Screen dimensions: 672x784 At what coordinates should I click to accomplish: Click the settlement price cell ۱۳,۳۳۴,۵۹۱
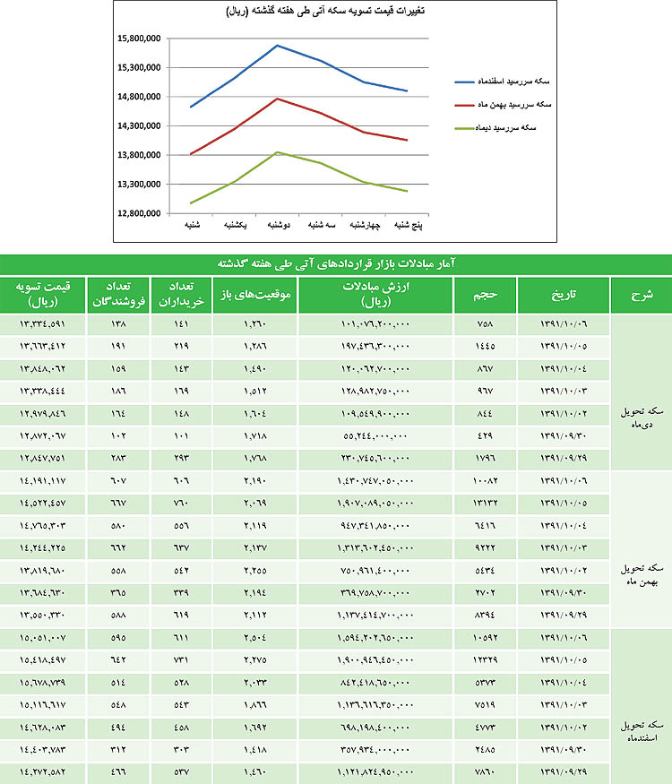pyautogui.click(x=42, y=324)
